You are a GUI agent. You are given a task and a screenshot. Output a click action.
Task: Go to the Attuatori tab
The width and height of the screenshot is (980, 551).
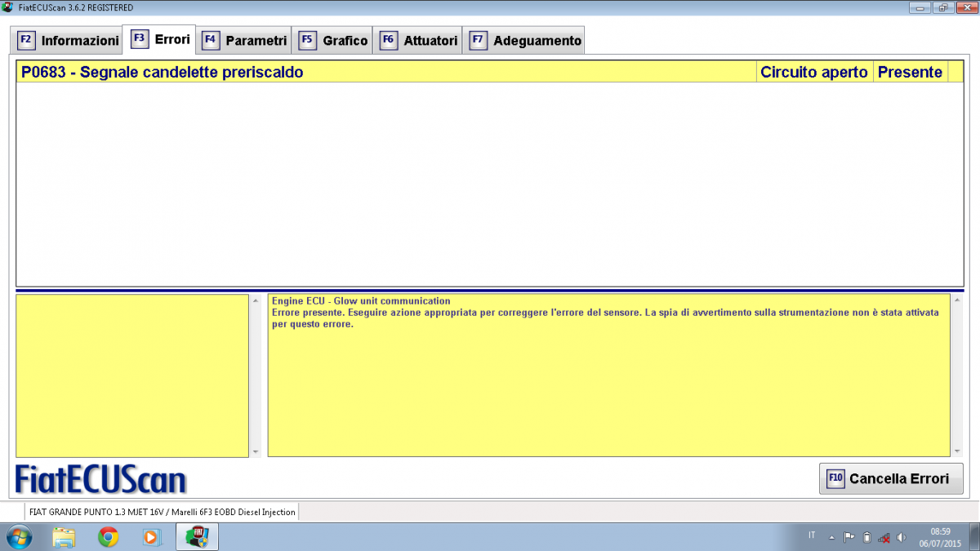[x=418, y=40]
